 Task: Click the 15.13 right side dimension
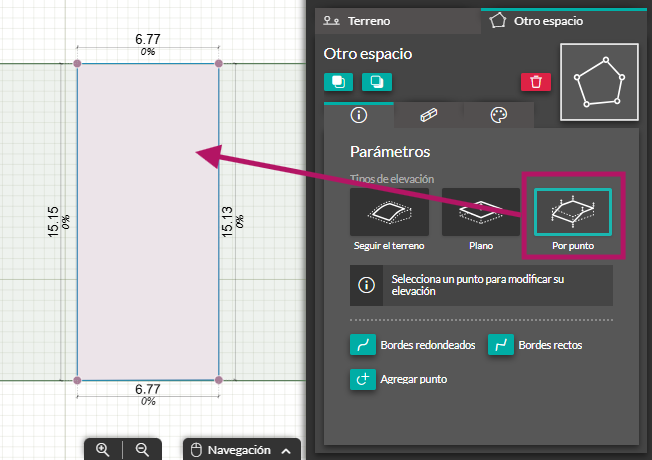click(x=227, y=222)
